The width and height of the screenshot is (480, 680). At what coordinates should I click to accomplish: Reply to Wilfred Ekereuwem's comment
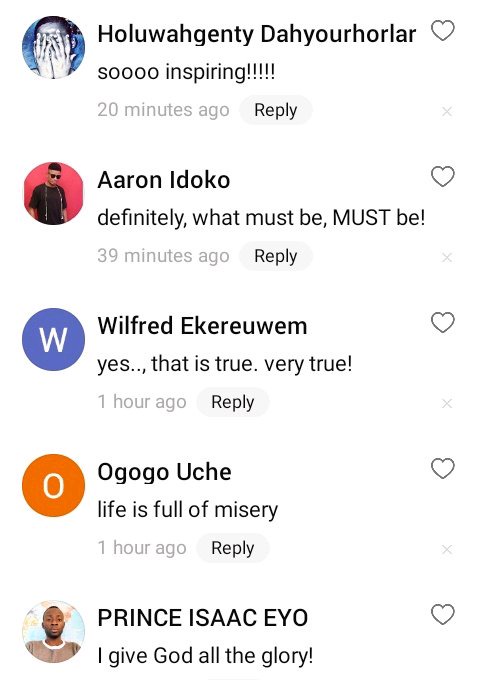[233, 402]
